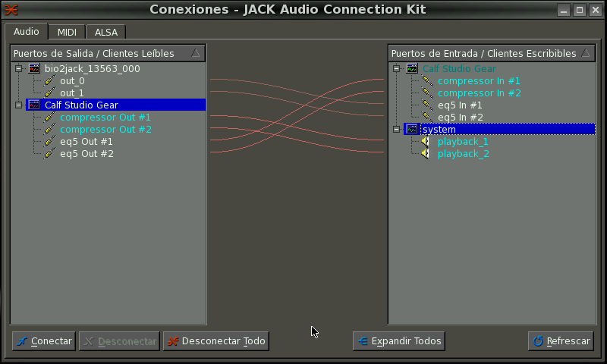This screenshot has height=364, width=607.
Task: Click the greyed-out Desconectar button
Action: click(x=119, y=340)
